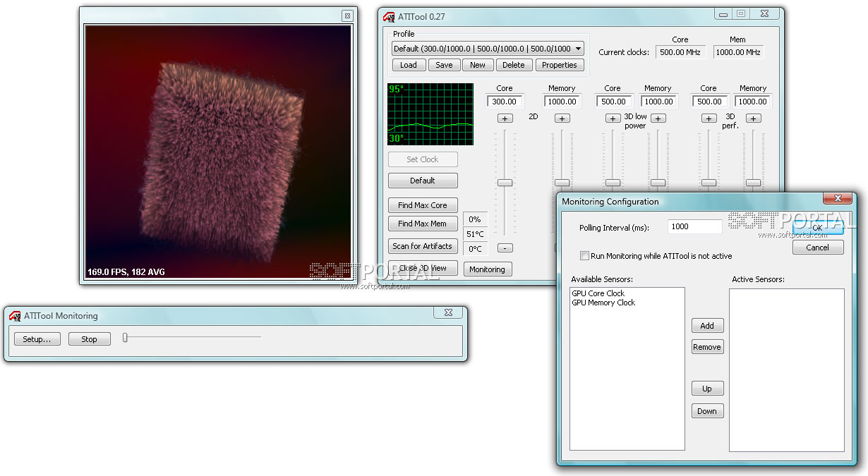Click the 0°C readout box

475,249
